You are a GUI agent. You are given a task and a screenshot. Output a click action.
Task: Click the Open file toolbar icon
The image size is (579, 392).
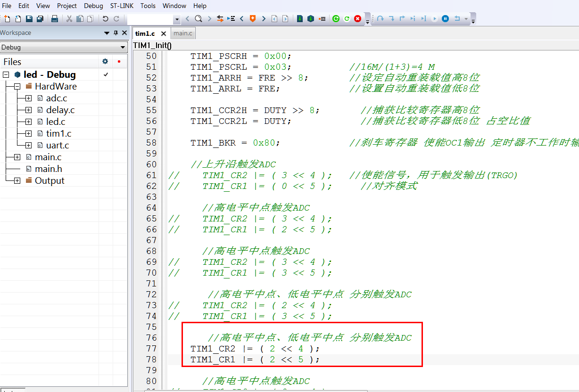pyautogui.click(x=18, y=19)
